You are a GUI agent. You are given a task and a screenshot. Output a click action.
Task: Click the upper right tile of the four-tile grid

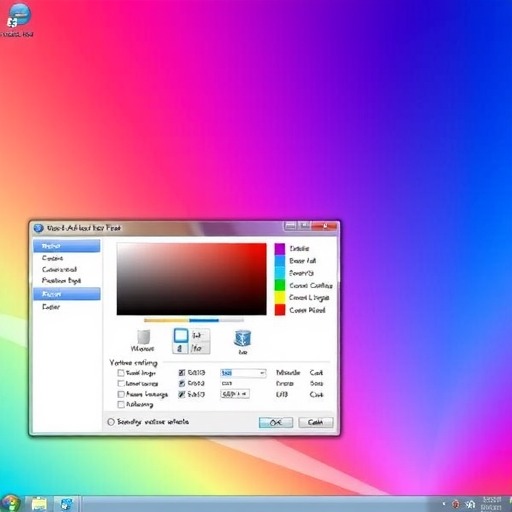point(199,335)
